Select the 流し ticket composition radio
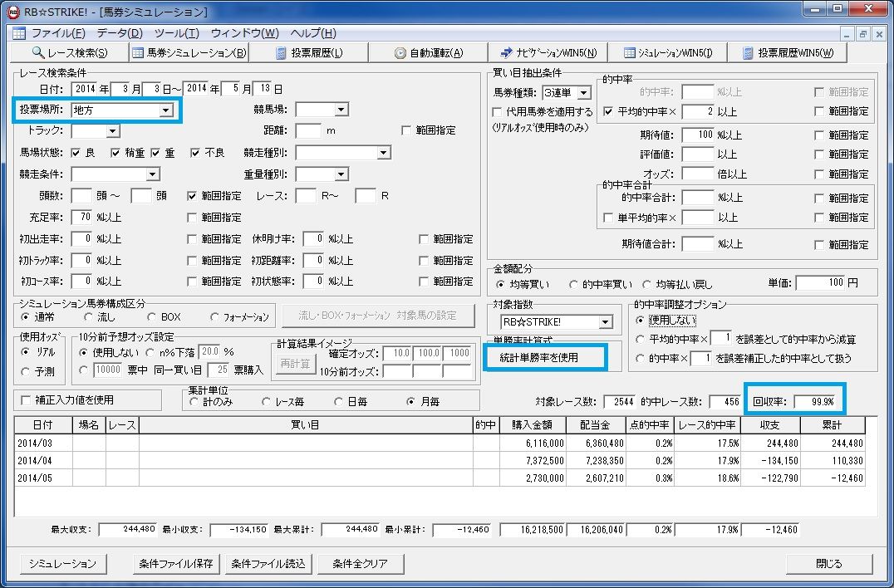This screenshot has height=588, width=894. (88, 316)
